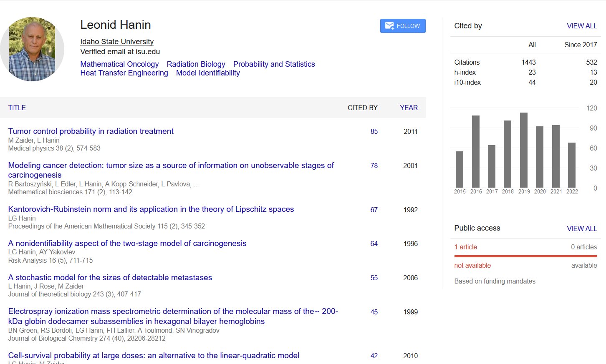The image size is (606, 364).
Task: Click VIEW ALL next to Public access
Action: (x=582, y=228)
